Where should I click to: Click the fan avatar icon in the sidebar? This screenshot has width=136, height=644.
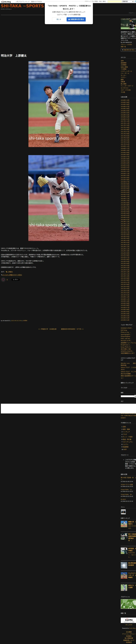click(x=123, y=512)
